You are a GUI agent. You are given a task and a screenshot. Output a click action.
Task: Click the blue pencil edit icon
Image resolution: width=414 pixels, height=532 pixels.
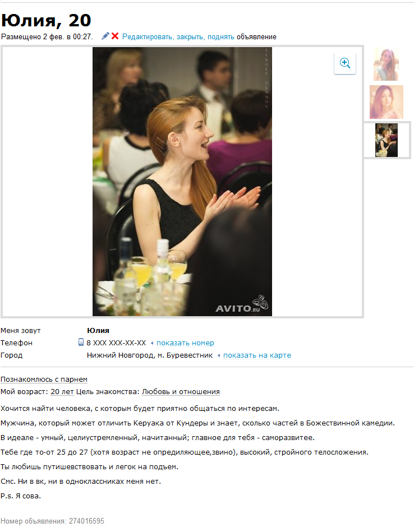coord(105,36)
